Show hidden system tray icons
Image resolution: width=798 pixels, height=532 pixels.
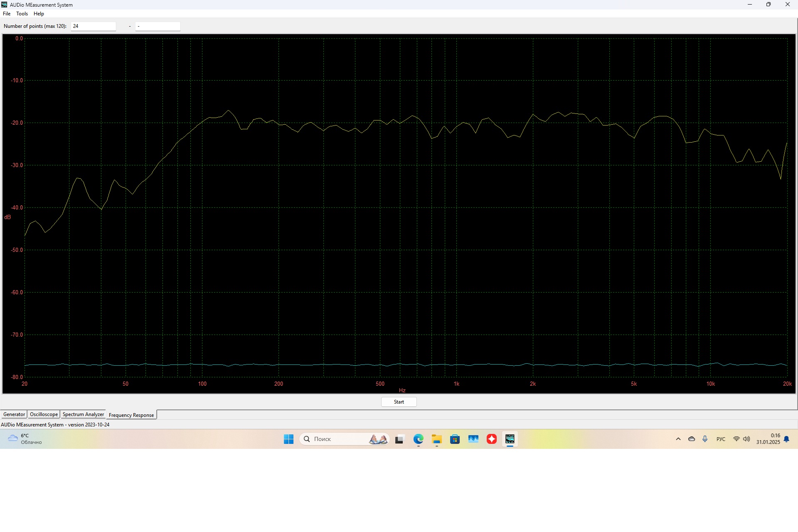(678, 439)
